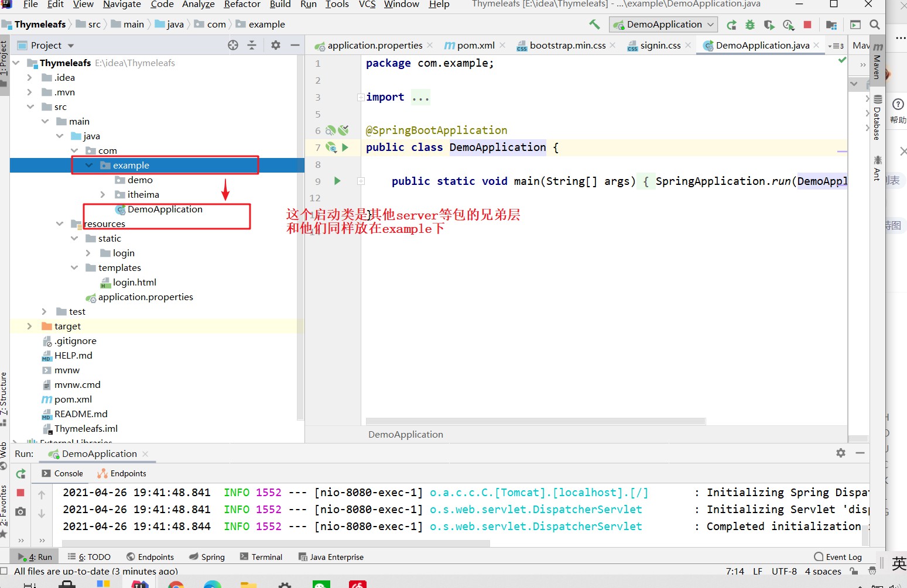Open the Maven tool window
This screenshot has height=588, width=907.
tap(877, 61)
